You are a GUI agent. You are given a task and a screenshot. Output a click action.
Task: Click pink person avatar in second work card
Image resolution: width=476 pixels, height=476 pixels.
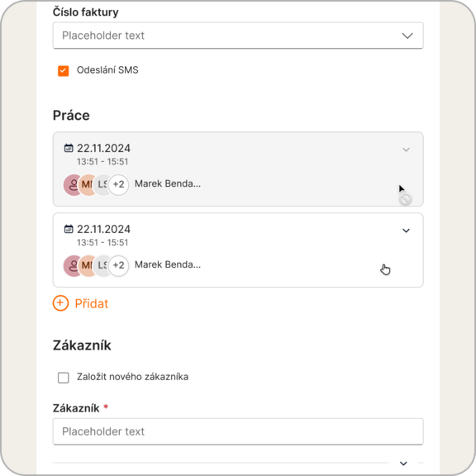[x=72, y=265]
